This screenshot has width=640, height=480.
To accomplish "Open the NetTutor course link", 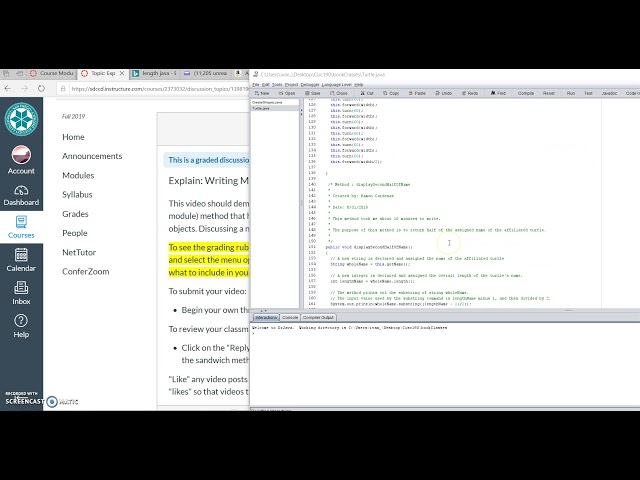I will (79, 252).
